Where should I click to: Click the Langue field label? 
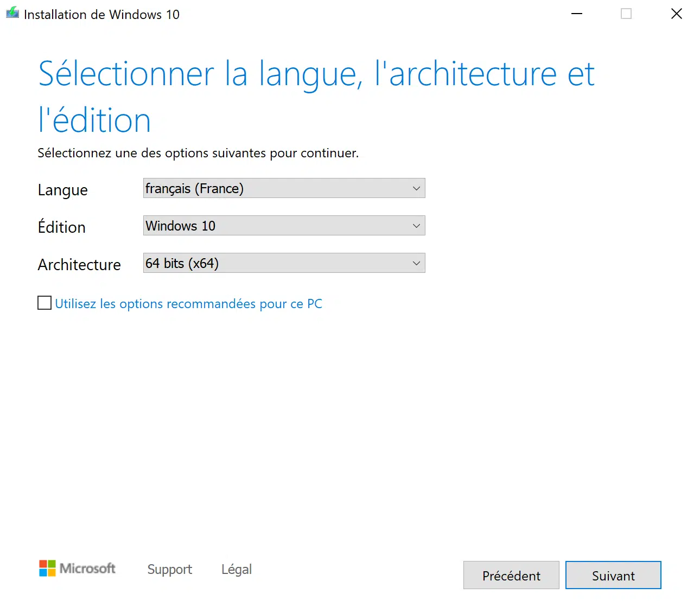(x=63, y=190)
